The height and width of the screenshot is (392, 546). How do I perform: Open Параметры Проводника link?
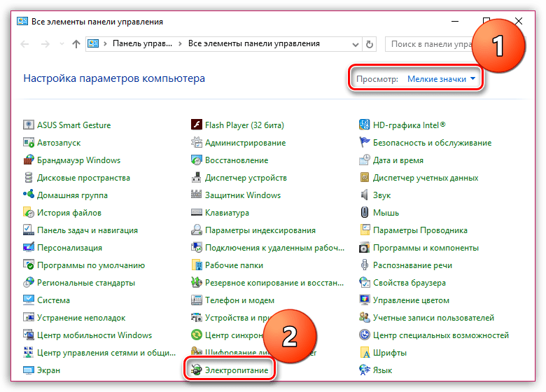coord(420,230)
